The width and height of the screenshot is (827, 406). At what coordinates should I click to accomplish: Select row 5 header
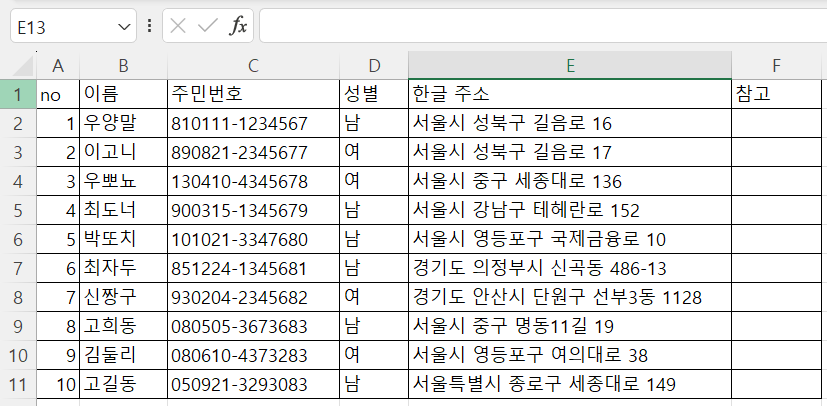click(x=18, y=210)
